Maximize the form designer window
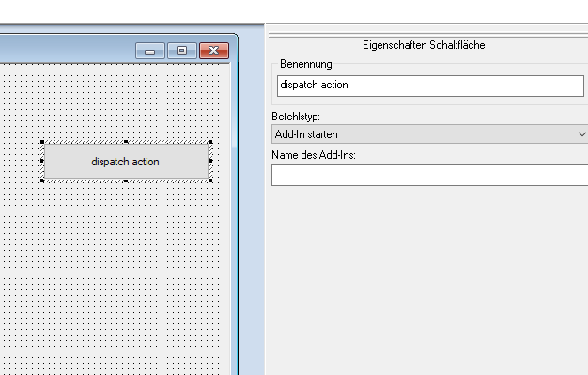588x375 pixels. pyautogui.click(x=182, y=51)
